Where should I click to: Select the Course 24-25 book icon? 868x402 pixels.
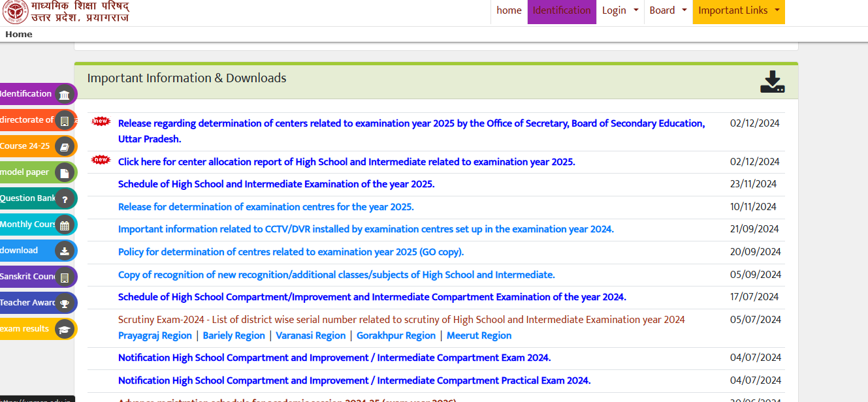64,146
